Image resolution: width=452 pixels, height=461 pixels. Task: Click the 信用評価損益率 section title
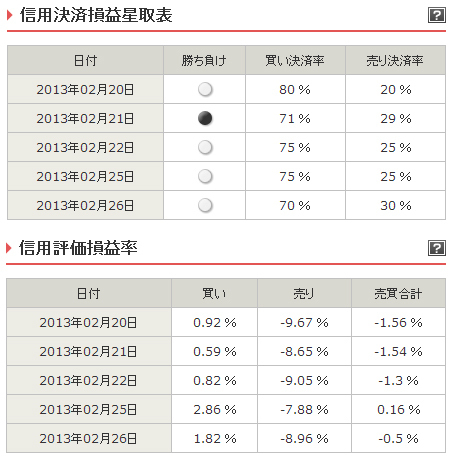pyautogui.click(x=78, y=248)
